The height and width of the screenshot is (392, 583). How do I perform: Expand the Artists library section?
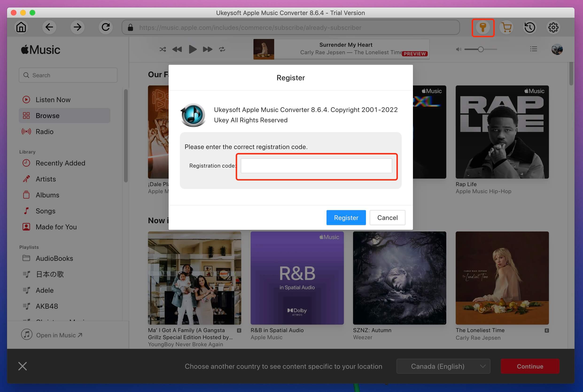tap(46, 179)
